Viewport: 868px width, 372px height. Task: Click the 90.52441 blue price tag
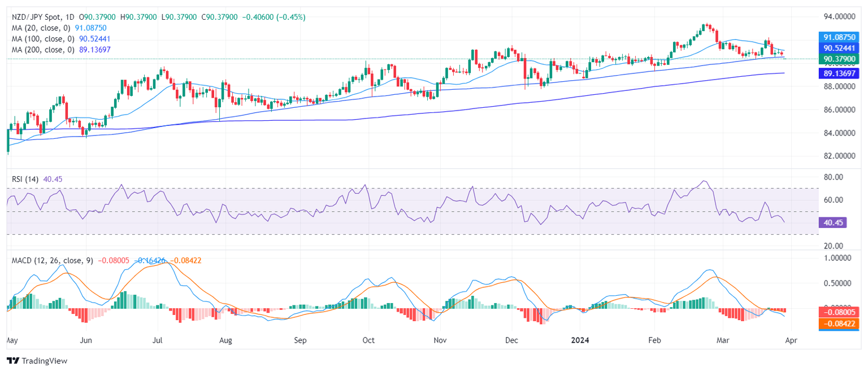click(x=841, y=49)
